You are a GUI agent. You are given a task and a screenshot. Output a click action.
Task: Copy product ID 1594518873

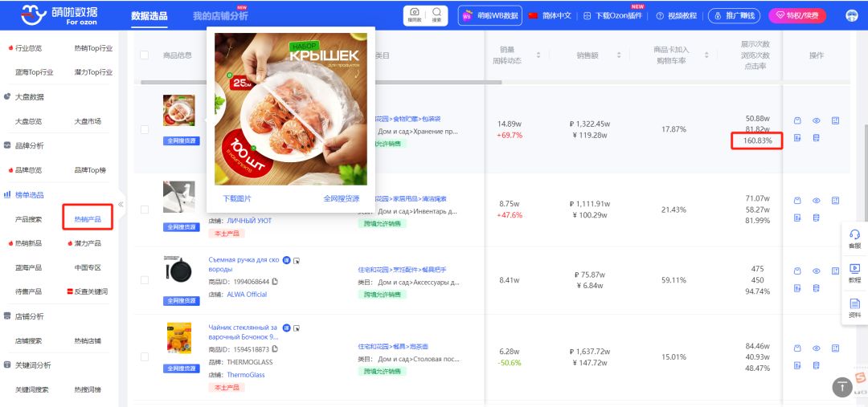coord(275,349)
